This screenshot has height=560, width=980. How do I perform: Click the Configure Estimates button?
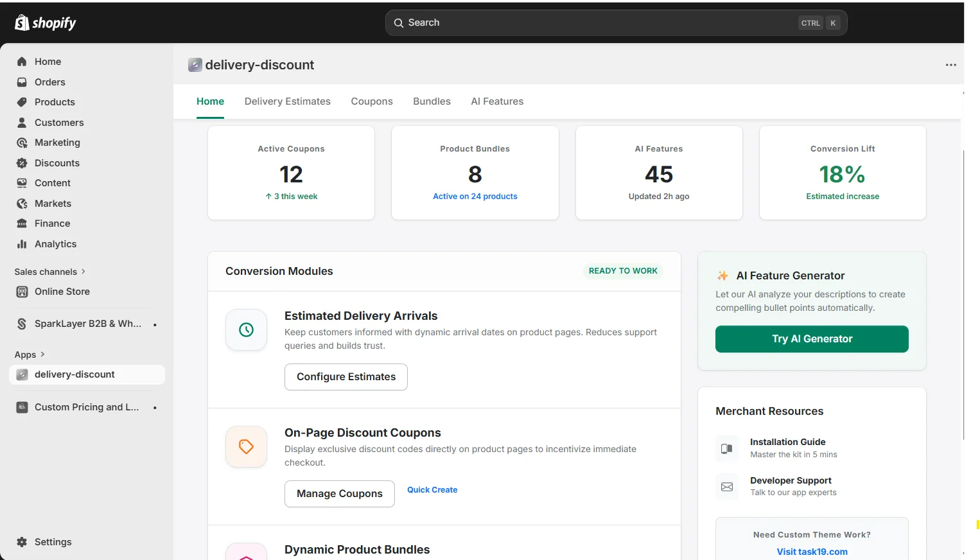pos(346,377)
